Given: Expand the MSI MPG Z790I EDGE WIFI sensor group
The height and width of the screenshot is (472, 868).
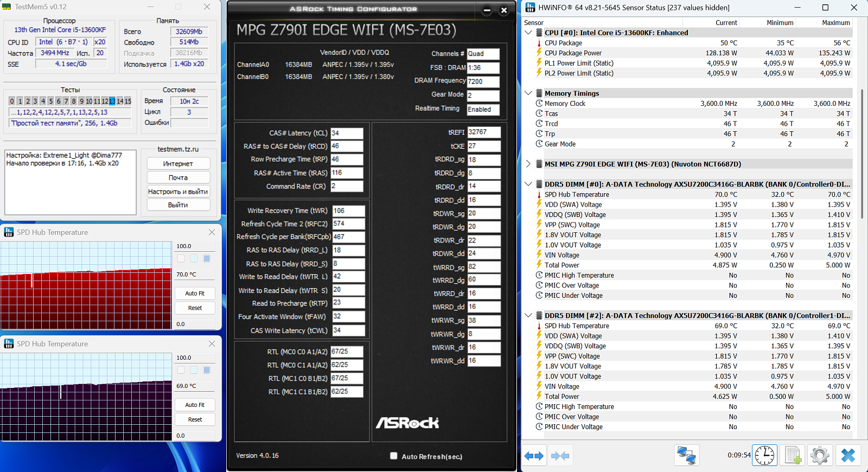Looking at the screenshot, I should click(x=528, y=164).
